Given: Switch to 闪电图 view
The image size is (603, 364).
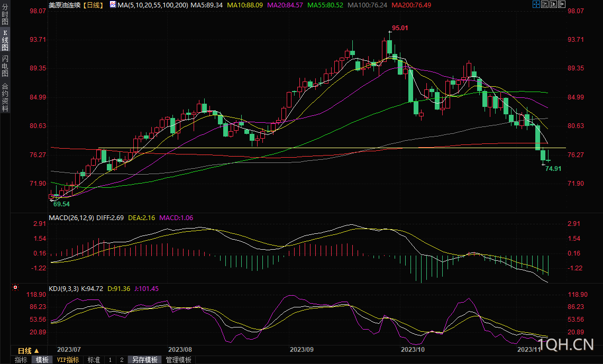Looking at the screenshot, I should (5, 66).
